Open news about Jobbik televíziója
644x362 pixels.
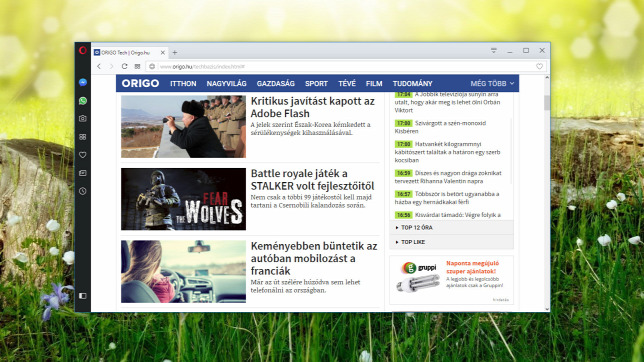tap(448, 102)
